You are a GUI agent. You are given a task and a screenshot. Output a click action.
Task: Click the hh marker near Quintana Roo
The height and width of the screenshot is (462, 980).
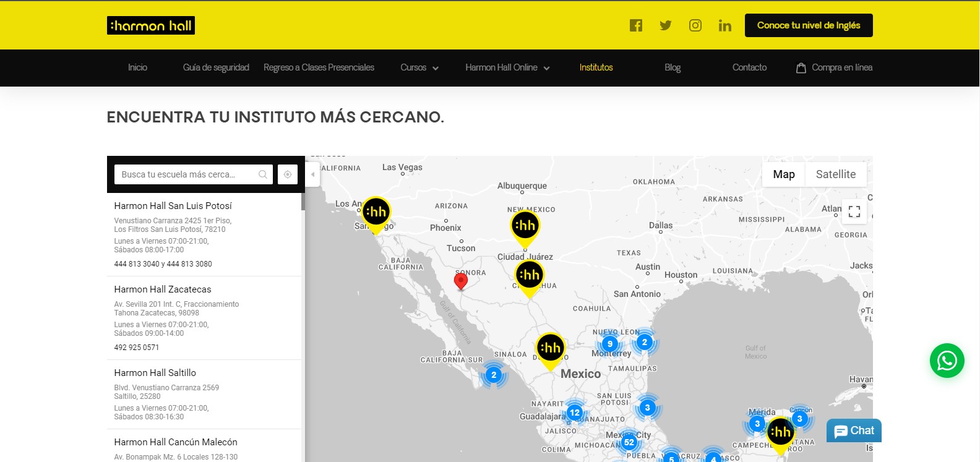click(781, 435)
